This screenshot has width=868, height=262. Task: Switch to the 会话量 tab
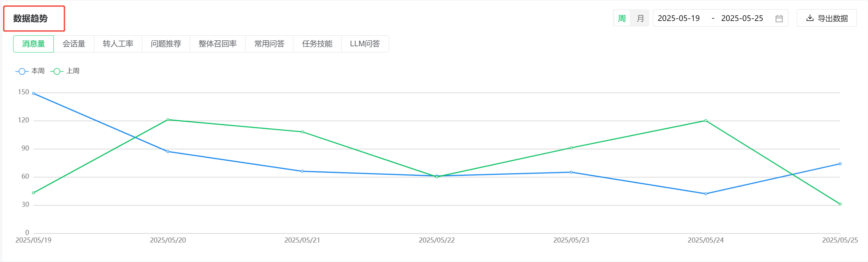point(74,44)
